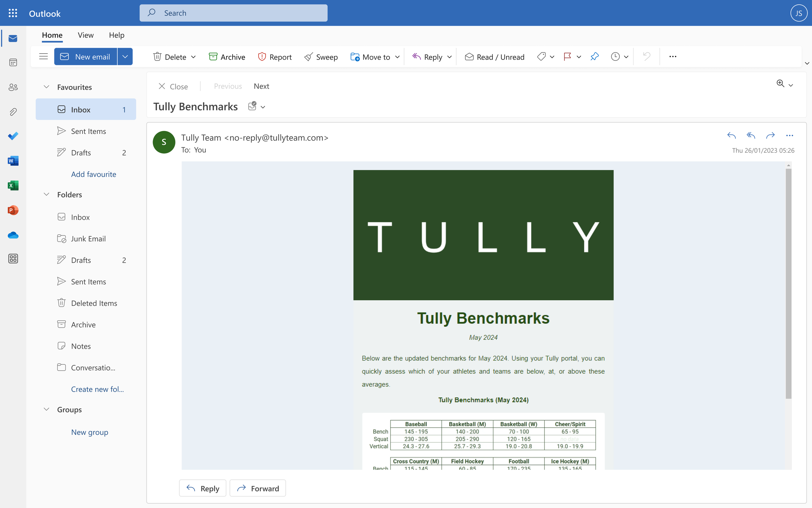Sweep messages from this sender
This screenshot has height=508, width=812.
click(x=321, y=57)
